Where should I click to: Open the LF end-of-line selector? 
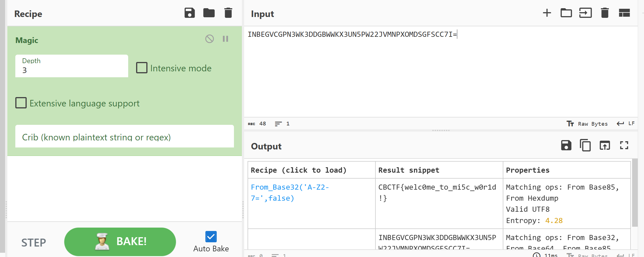626,124
